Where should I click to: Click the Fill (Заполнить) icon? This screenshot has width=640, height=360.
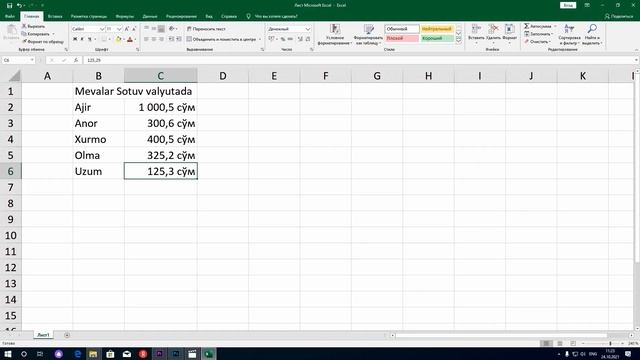click(x=527, y=34)
